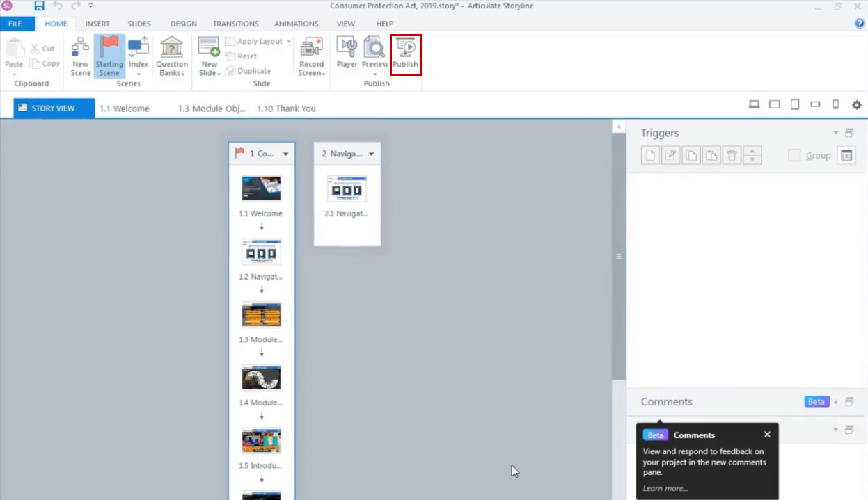This screenshot has height=500, width=868.
Task: Click the Beta badge in Comments
Action: [x=816, y=402]
